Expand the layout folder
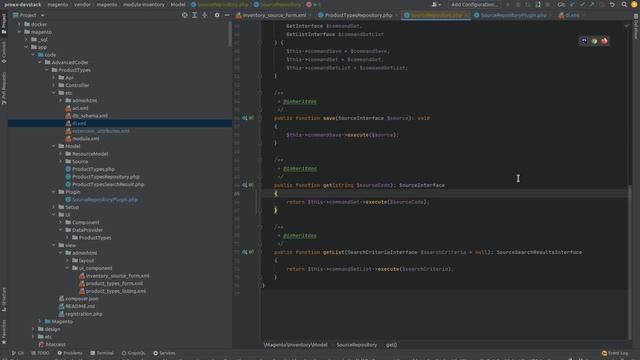Screen dimensions: 640x360 (x=67, y=260)
